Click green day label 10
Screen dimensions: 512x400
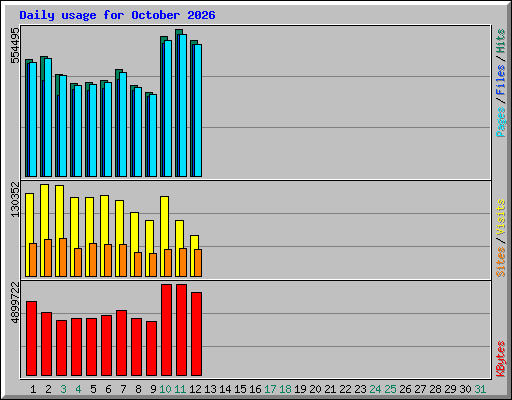165,389
